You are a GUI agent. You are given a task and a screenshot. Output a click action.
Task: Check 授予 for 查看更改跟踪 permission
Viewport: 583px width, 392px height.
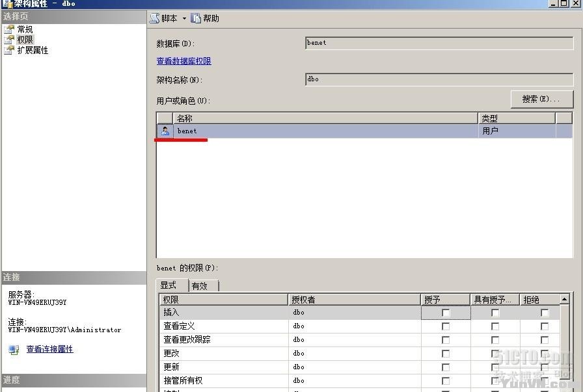446,340
